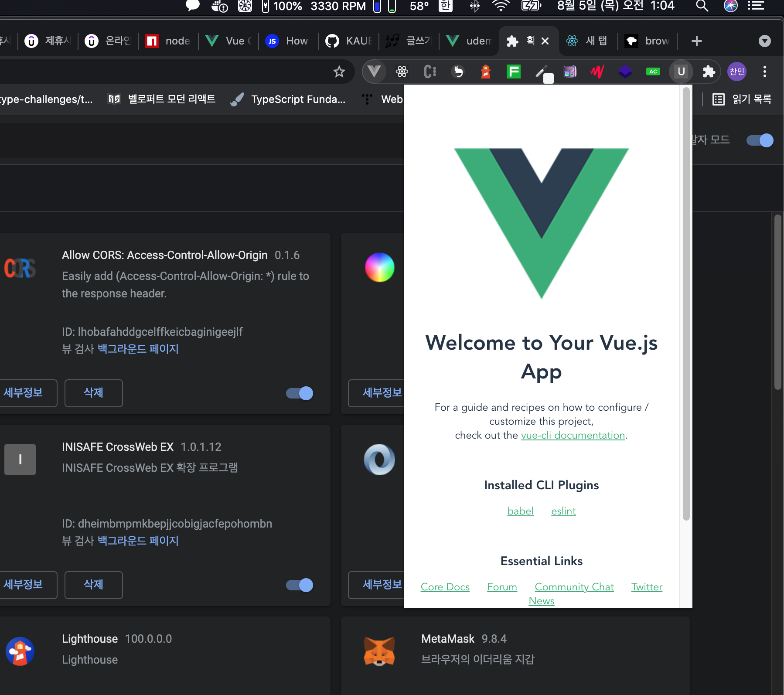Screen dimensions: 784x695
Task: Disable the Allow CORS extension toggle
Action: (x=300, y=393)
